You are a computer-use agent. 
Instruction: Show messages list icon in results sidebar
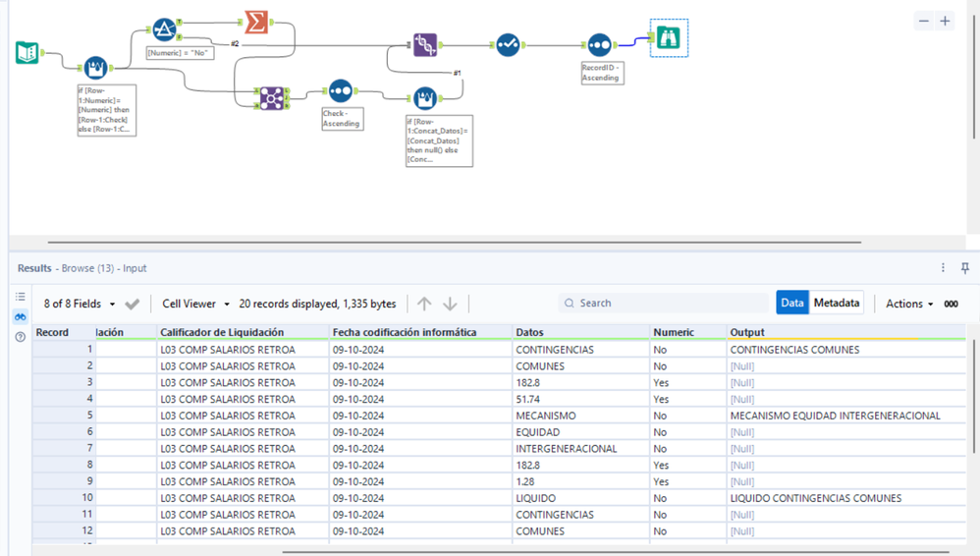(x=20, y=297)
